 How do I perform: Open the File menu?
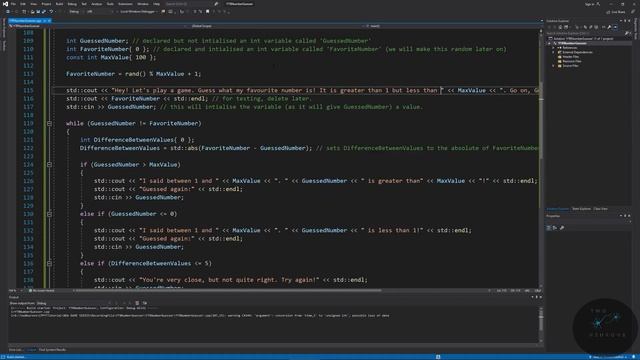(13, 4)
